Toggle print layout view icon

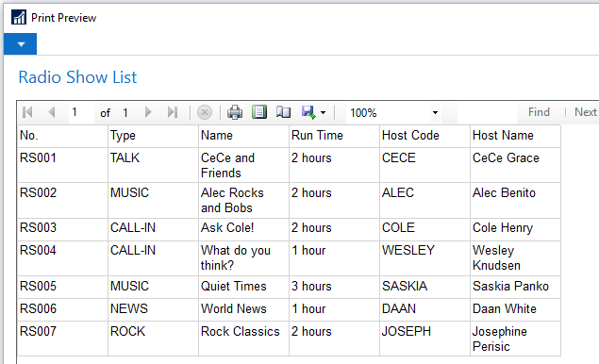click(259, 112)
